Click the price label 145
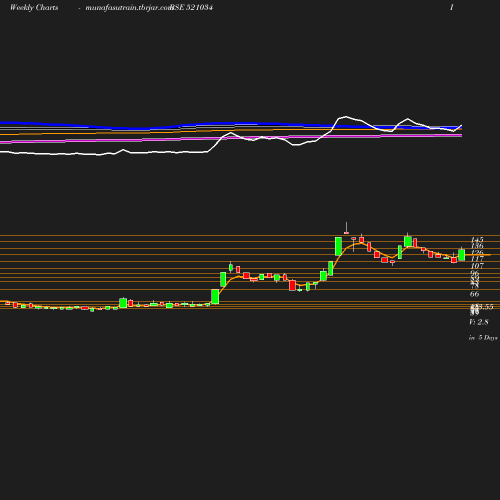 pyautogui.click(x=477, y=240)
